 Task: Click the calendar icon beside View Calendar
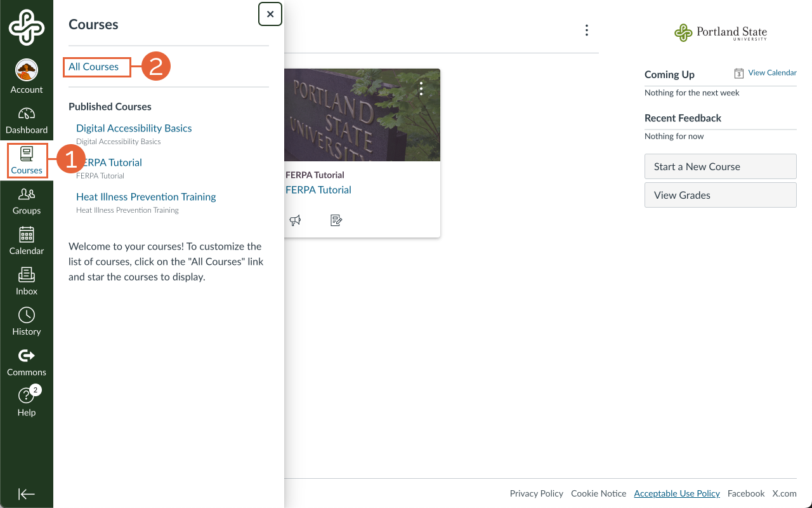pyautogui.click(x=739, y=74)
